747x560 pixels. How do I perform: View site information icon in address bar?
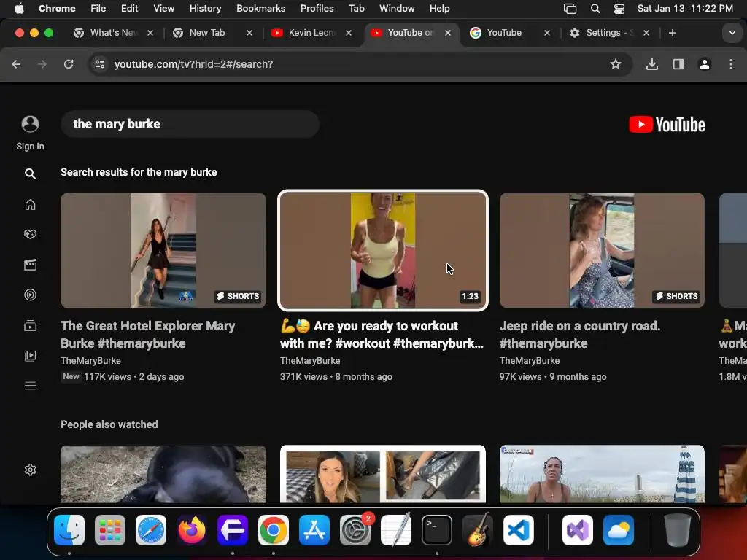click(99, 64)
